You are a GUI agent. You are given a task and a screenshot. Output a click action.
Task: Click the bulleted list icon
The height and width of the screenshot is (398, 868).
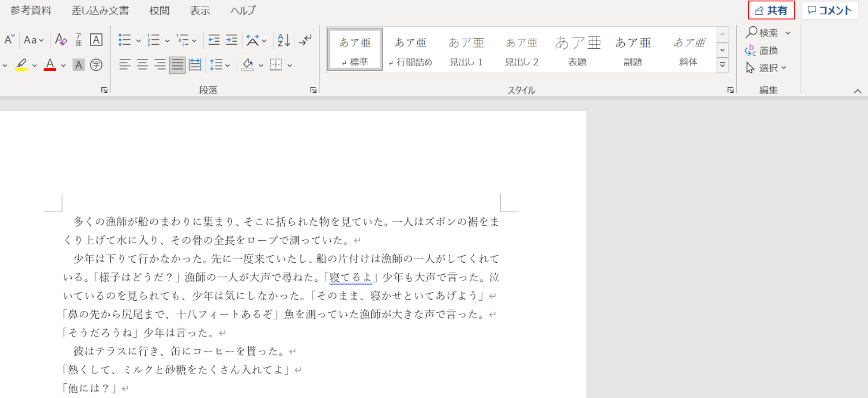pyautogui.click(x=125, y=40)
